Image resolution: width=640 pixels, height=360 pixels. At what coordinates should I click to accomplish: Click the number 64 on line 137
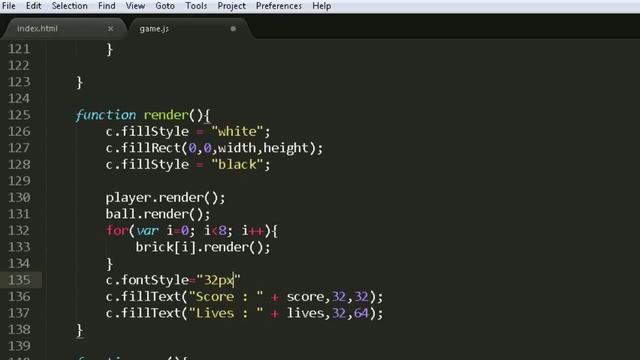pos(361,313)
